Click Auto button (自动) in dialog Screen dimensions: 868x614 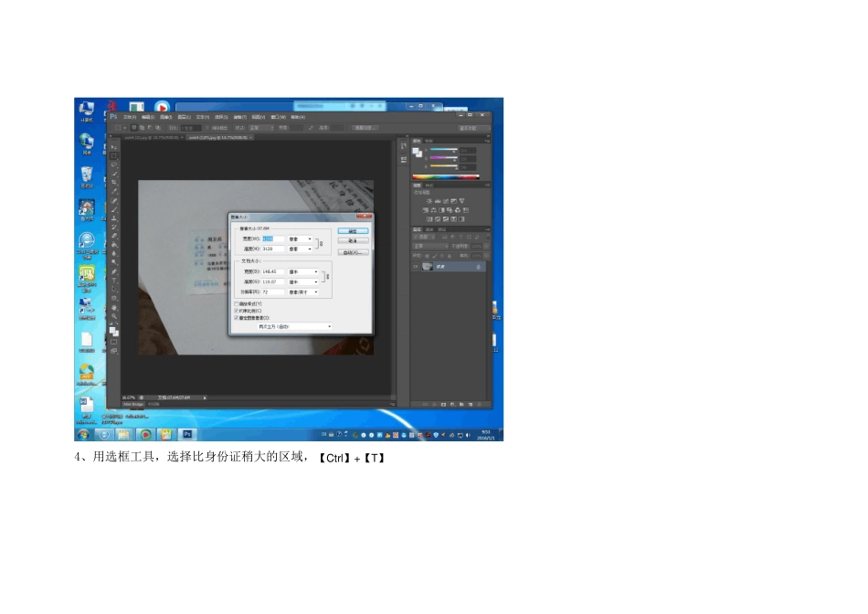pyautogui.click(x=353, y=252)
